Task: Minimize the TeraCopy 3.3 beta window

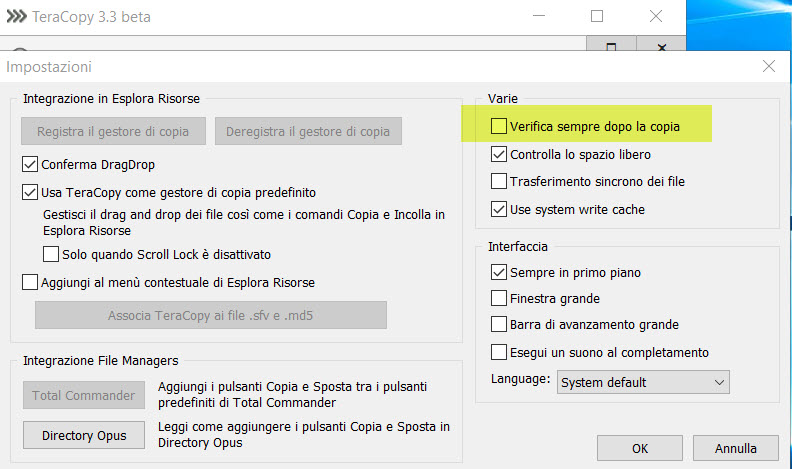Action: pyautogui.click(x=539, y=16)
